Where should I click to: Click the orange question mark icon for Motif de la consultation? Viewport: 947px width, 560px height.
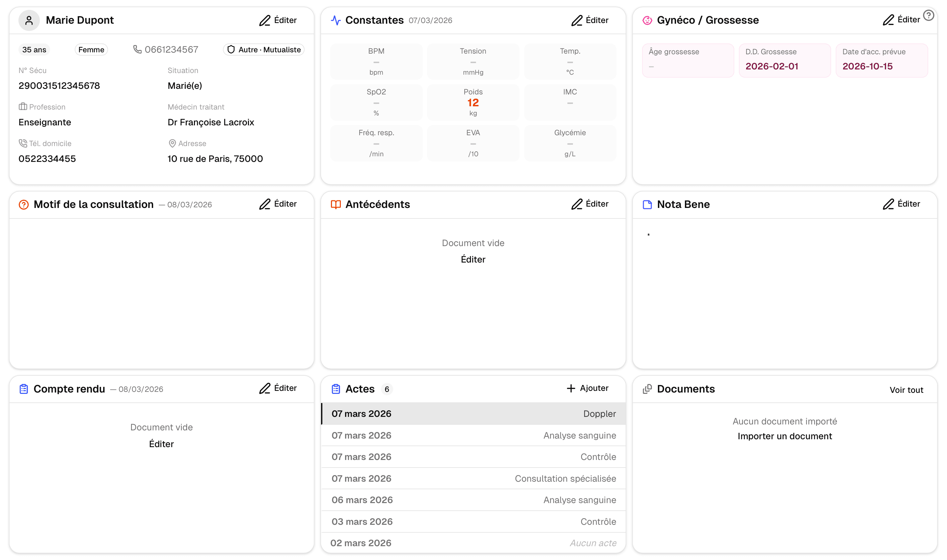[x=24, y=204]
